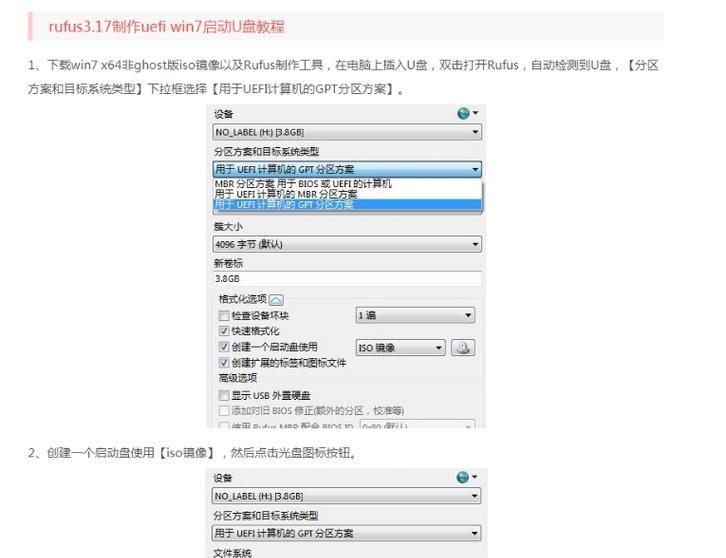Viewport: 726px width, 558px height.
Task: Select 用于 UEFI 计算机的 MBR 分区方案 option
Action: pos(347,194)
